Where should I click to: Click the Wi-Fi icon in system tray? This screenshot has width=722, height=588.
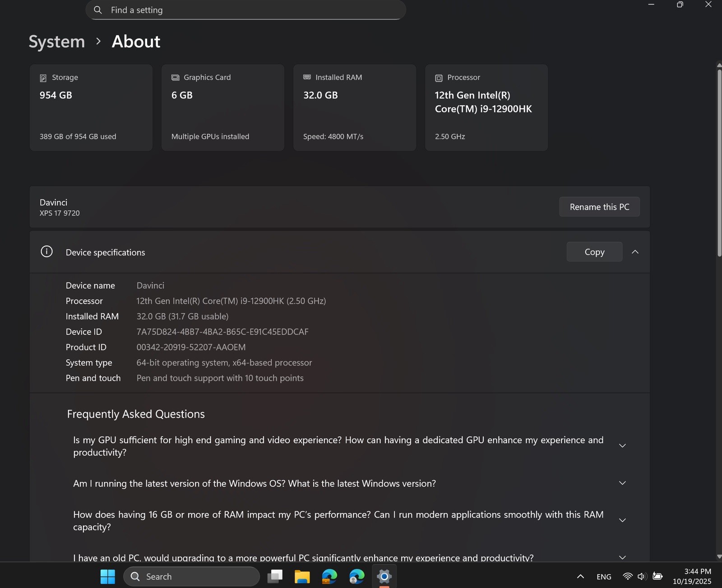tap(627, 576)
